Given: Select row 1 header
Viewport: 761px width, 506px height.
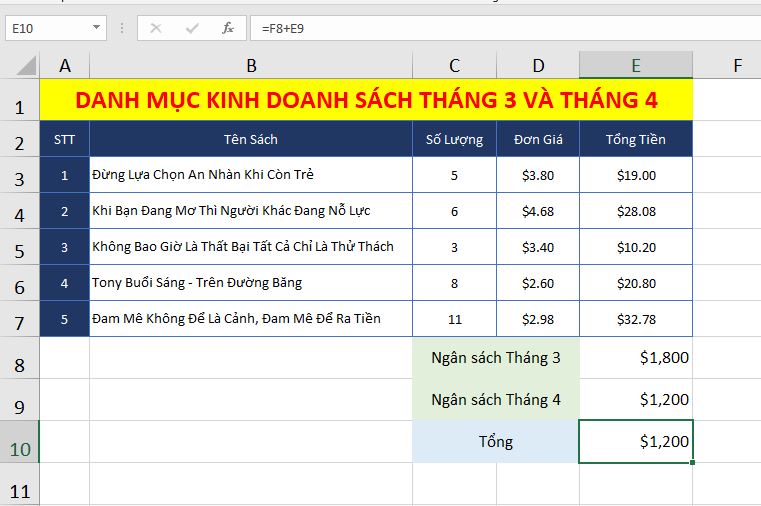Looking at the screenshot, I should pos(19,100).
